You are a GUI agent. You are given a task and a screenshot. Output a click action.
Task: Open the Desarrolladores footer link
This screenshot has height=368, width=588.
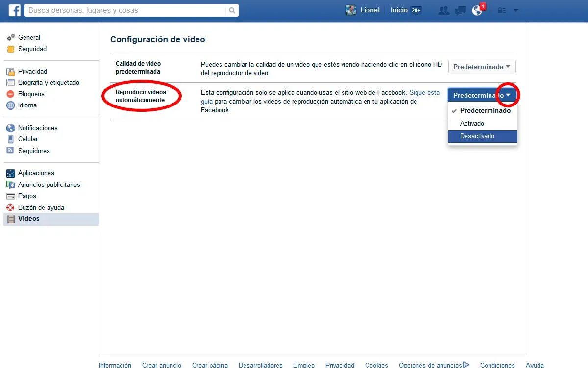(261, 365)
